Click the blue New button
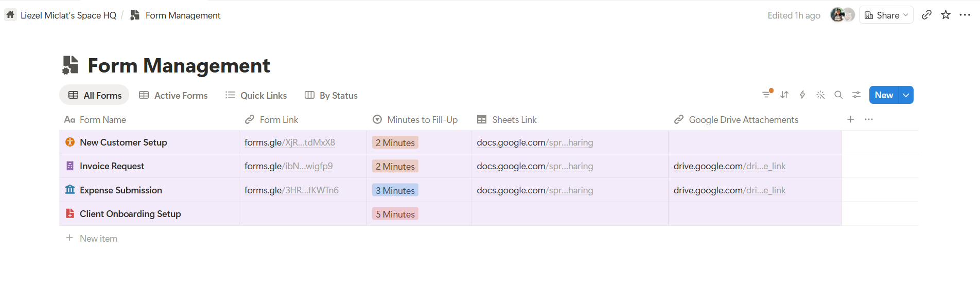 (884, 95)
